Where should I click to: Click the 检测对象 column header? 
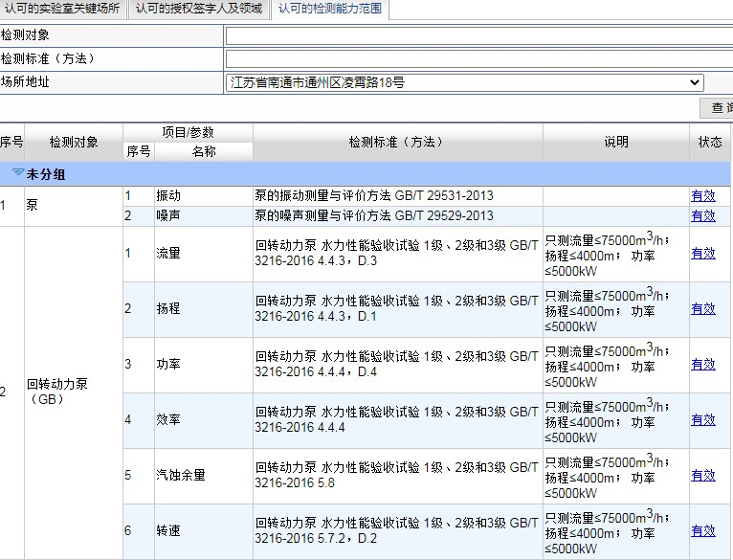point(74,143)
